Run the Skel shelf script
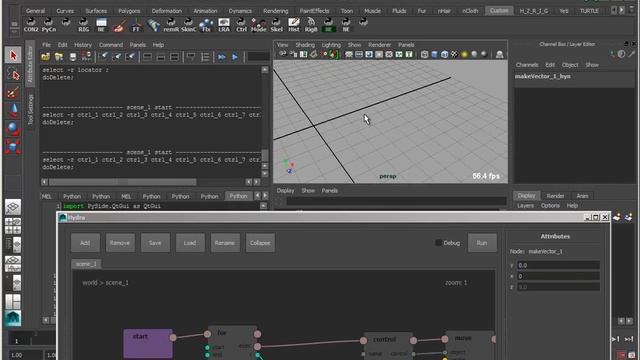 276,25
